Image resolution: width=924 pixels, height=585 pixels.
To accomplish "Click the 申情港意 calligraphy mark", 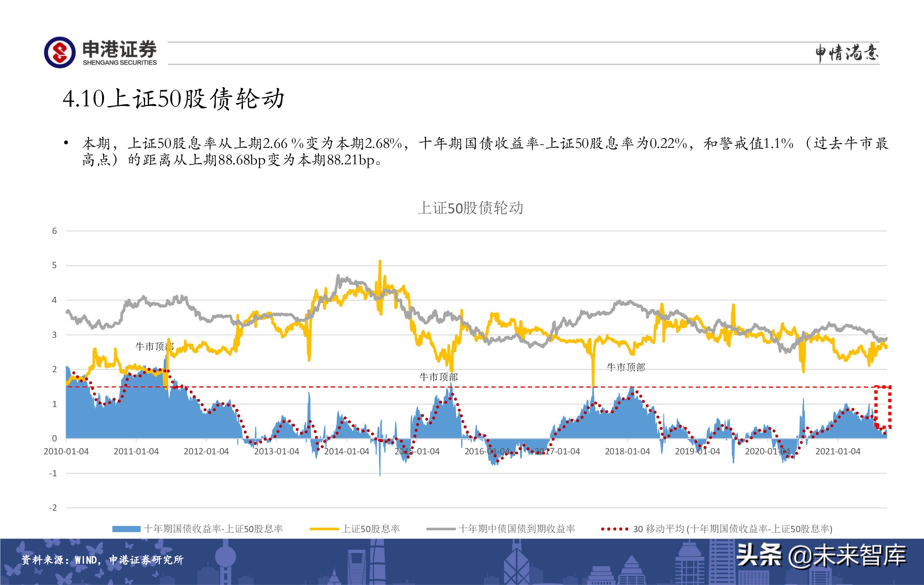I will click(847, 53).
